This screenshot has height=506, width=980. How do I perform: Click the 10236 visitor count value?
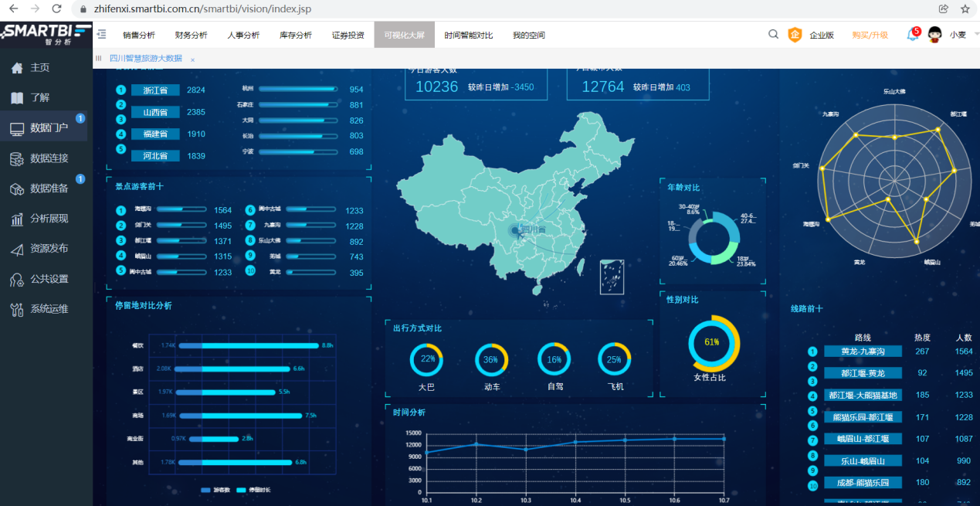pos(436,87)
